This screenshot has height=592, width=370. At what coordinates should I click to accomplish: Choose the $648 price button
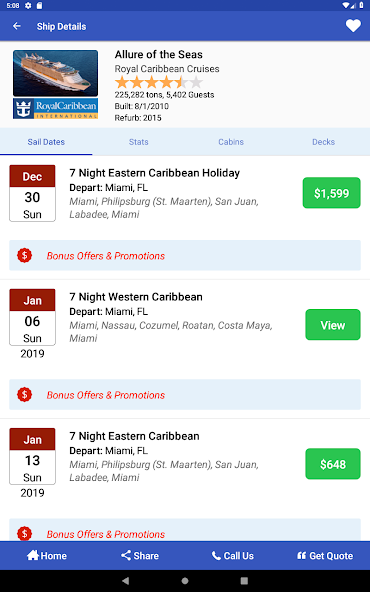333,464
